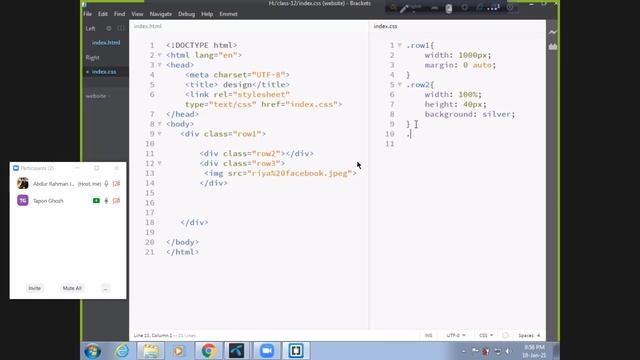The height and width of the screenshot is (360, 640).
Task: Click the index.html pane header
Action: coord(148,26)
